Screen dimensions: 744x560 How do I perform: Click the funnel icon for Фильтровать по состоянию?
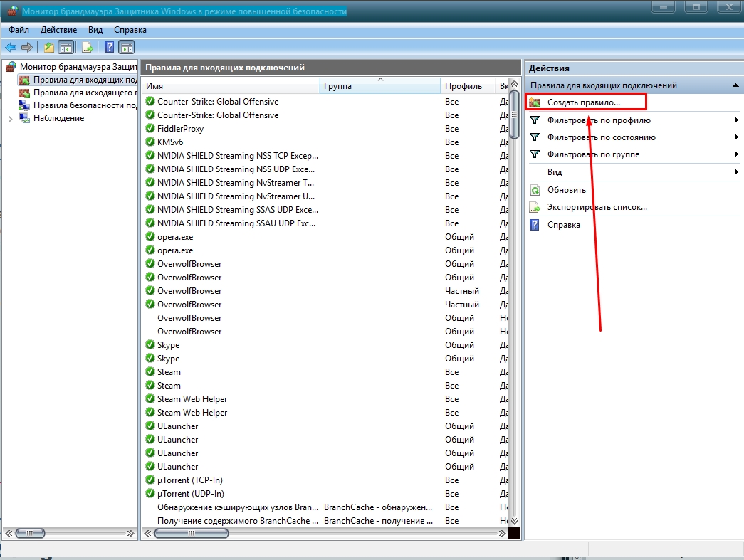(x=535, y=137)
